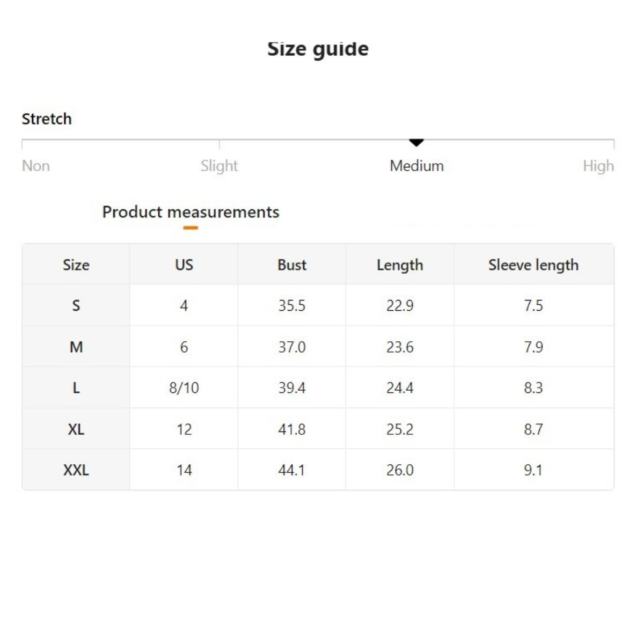Screen dimensions: 644x644
Task: Select the 44.1 bust measurement cell
Action: pyautogui.click(x=291, y=470)
